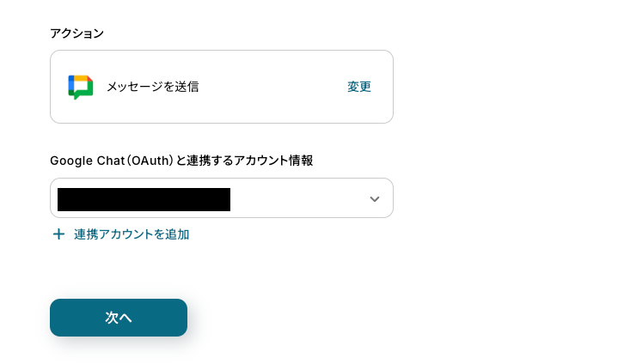Click the right edge of 次へ button
Screen dimensions: 624x364
tap(179, 318)
